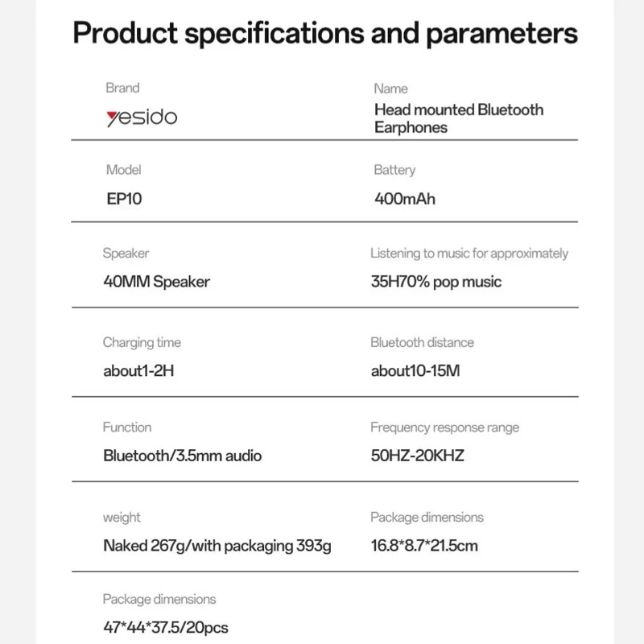
Task: Click the "Naked 267g/with packaging 393g" text
Action: [217, 546]
